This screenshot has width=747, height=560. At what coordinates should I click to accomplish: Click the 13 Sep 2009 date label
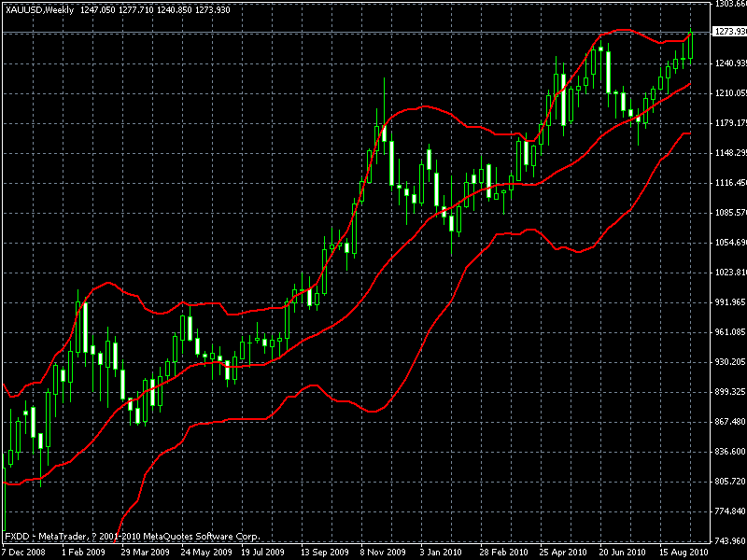[x=324, y=553]
